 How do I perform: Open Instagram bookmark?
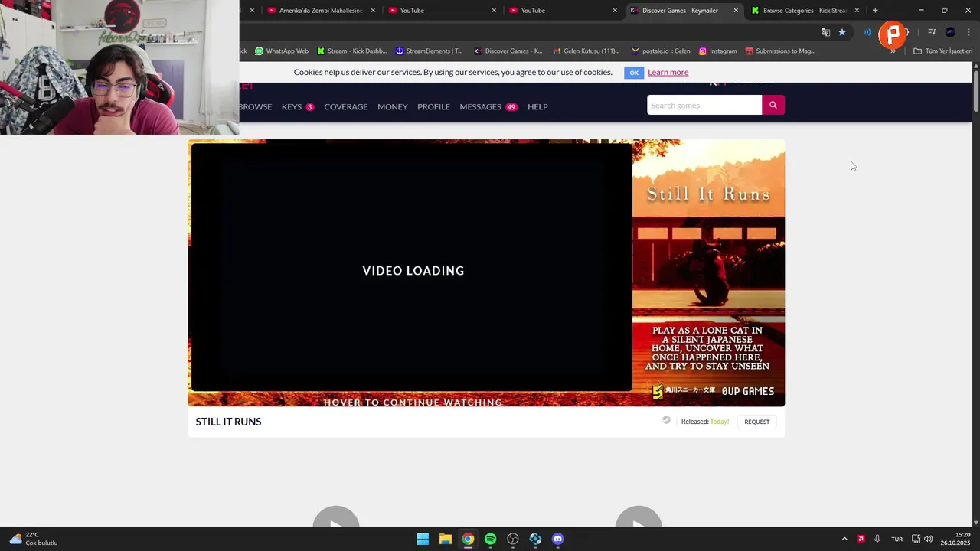717,51
